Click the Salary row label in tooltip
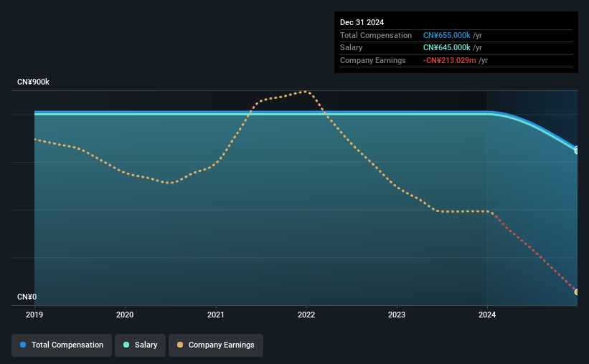Image resolution: width=589 pixels, height=364 pixels. [352, 48]
